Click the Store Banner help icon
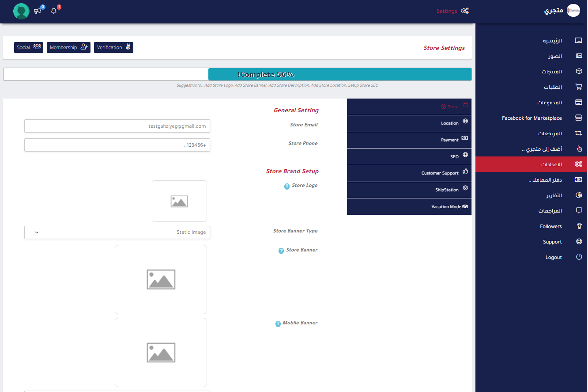Viewport: 588px width, 392px height. click(x=281, y=251)
